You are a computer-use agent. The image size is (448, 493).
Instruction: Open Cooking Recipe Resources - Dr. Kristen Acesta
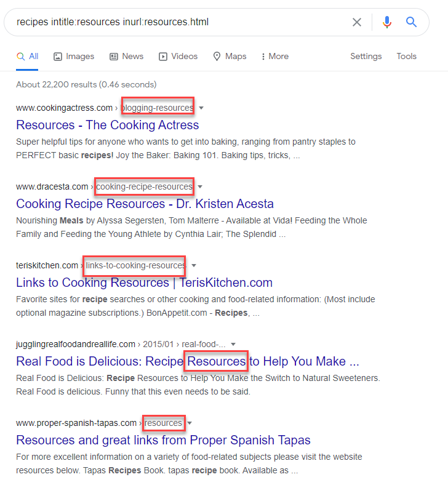[145, 204]
